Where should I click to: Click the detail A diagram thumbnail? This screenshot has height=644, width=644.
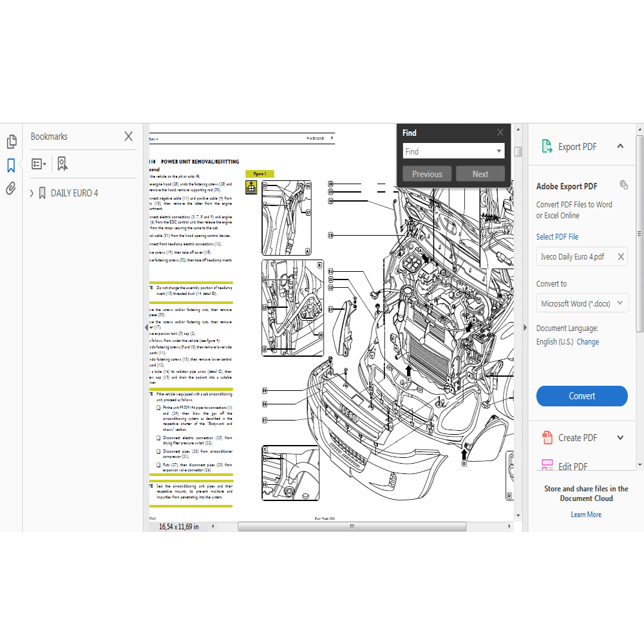coord(287,218)
